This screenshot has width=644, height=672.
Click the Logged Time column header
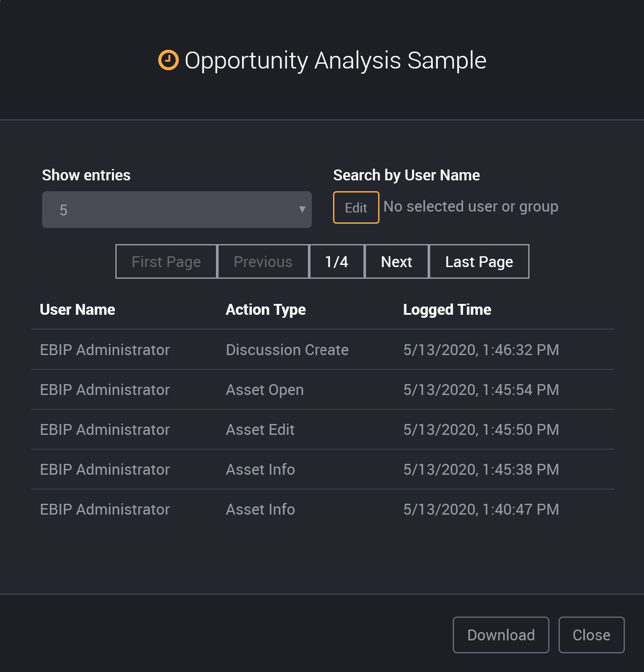pyautogui.click(x=447, y=310)
